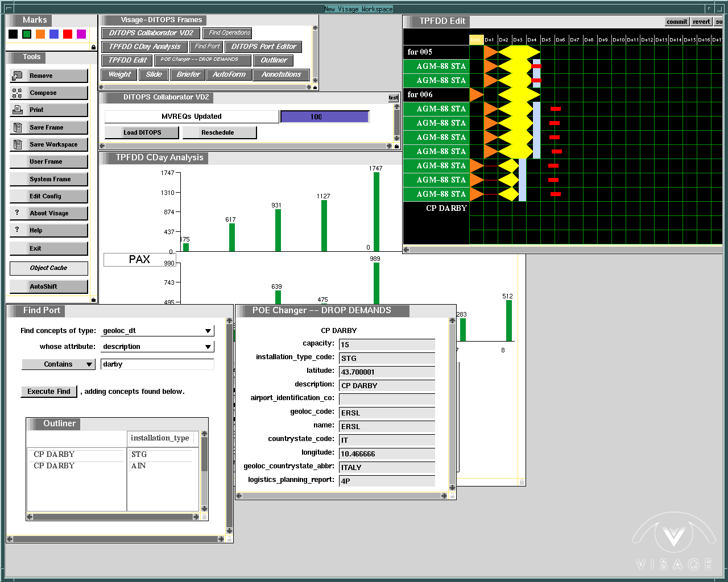The image size is (728, 582).
Task: Toggle the POE Changer panel's corner lock
Action: tap(452, 496)
